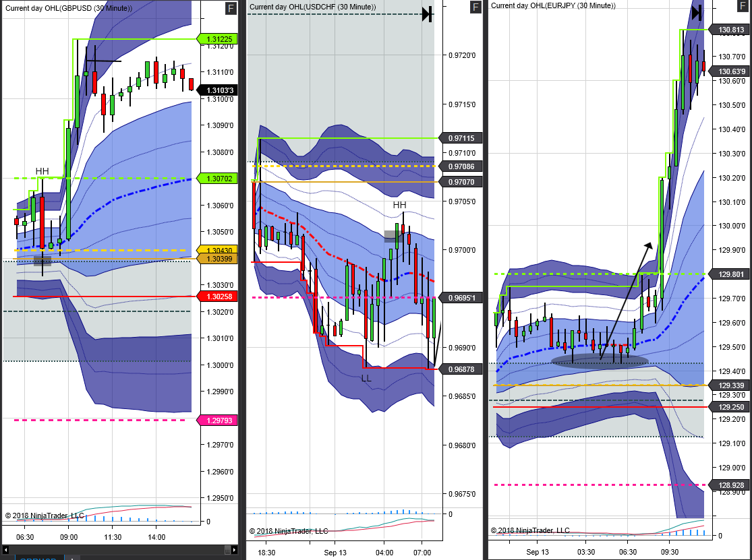This screenshot has width=752, height=560.
Task: Click the 14:00 time label in GBPUSD chart
Action: [x=156, y=537]
